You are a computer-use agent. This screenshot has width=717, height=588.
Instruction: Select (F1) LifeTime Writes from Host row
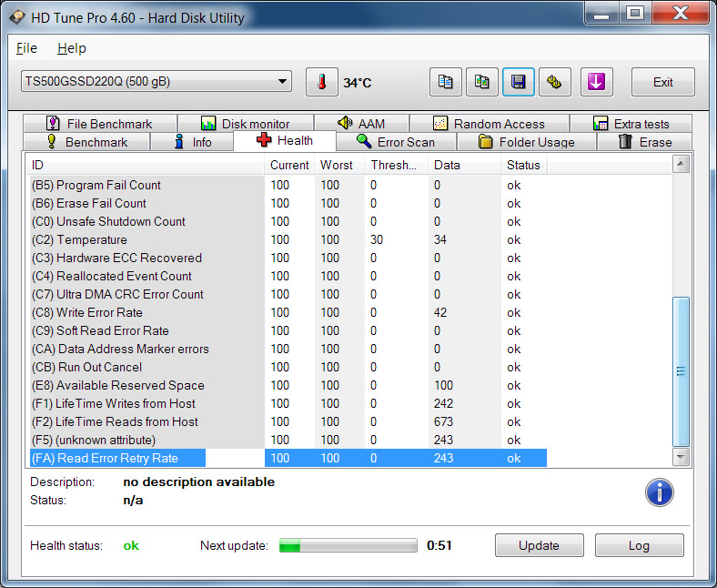[288, 403]
